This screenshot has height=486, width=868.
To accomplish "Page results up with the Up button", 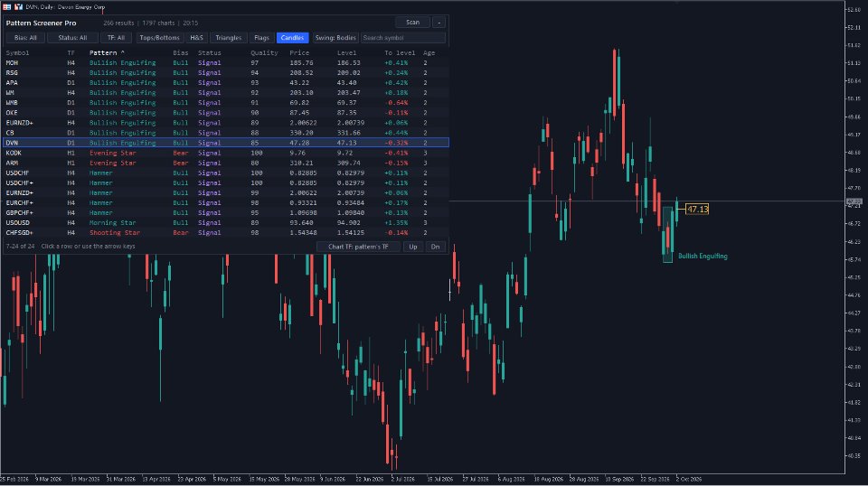I will click(413, 247).
